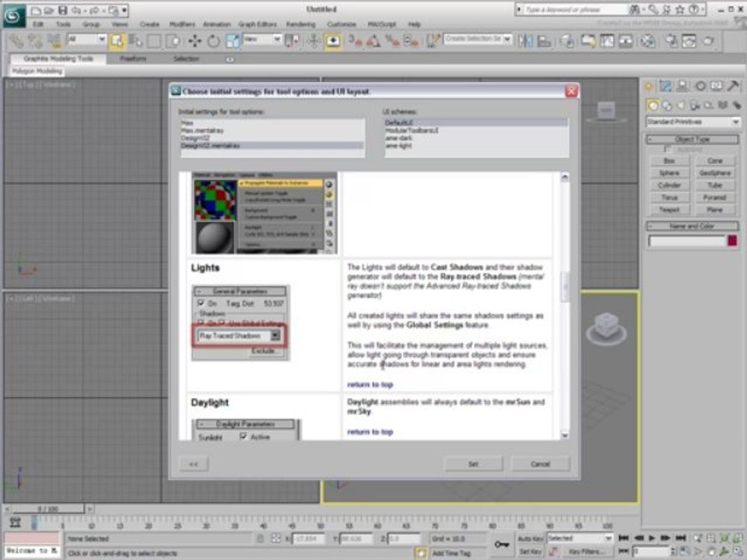Viewport: 747px width, 560px height.
Task: Click the time slider showing 0 / 100
Action: tap(47, 509)
